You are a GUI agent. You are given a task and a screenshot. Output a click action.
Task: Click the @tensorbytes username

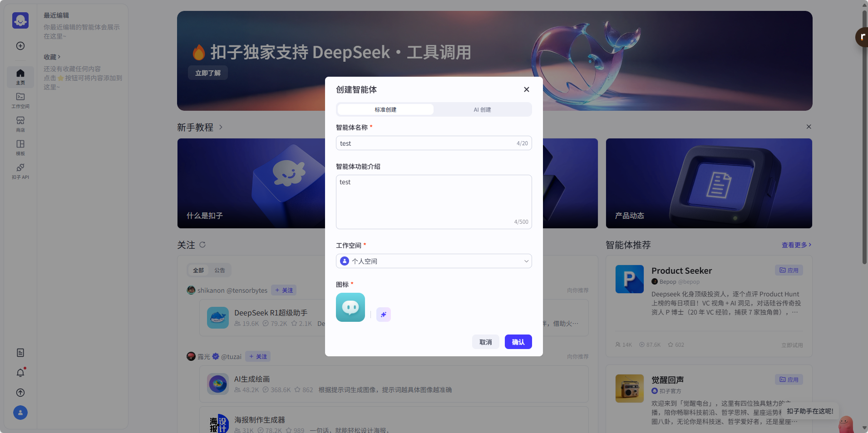(x=247, y=290)
